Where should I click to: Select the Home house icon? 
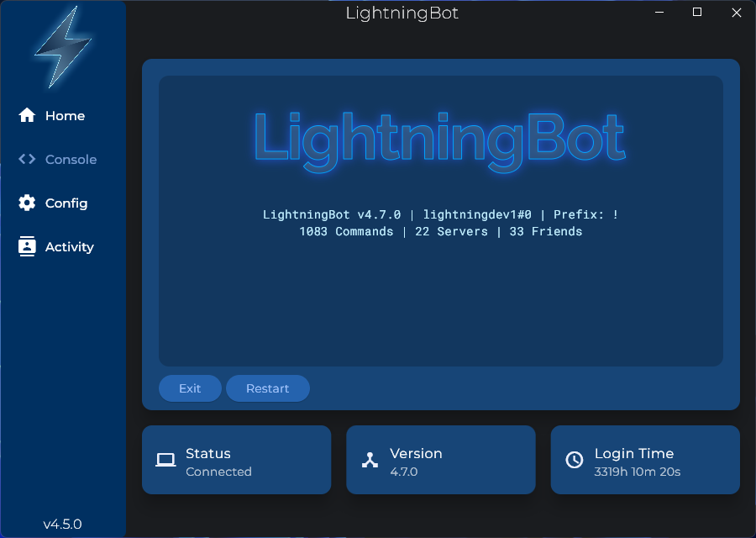pos(25,115)
